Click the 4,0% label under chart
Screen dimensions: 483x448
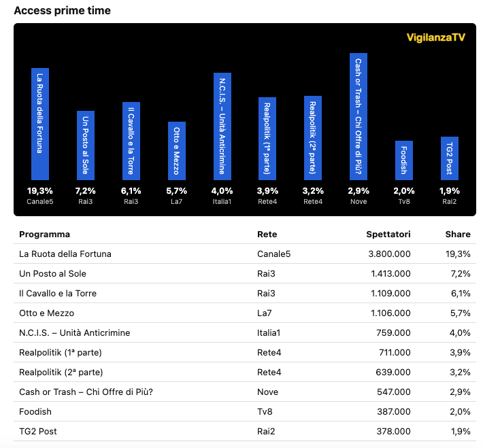coord(222,191)
